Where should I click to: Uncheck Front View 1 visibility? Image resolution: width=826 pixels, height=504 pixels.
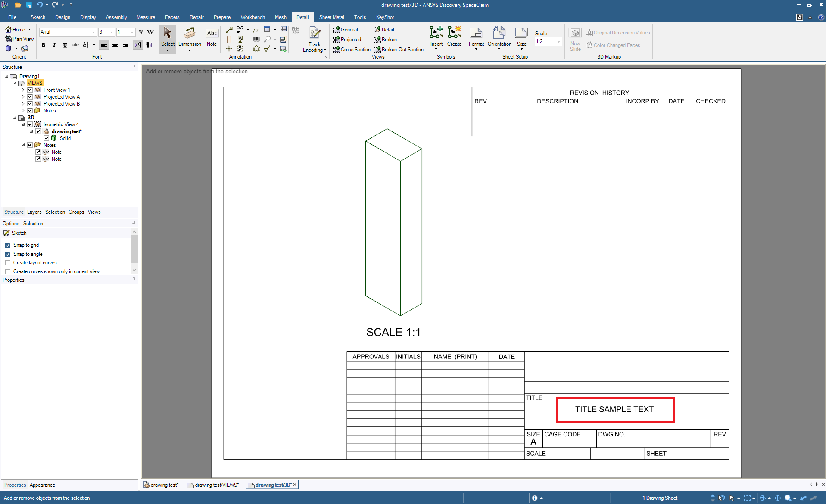click(x=30, y=90)
